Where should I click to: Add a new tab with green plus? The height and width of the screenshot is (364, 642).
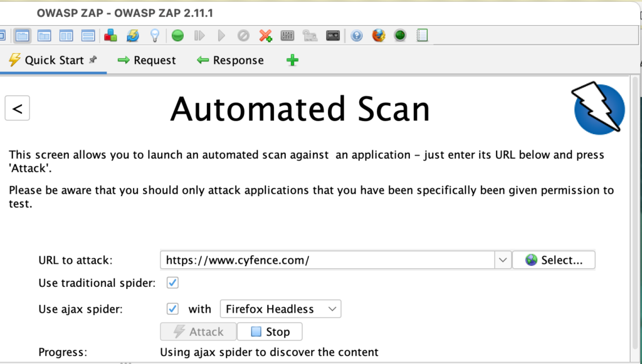point(292,61)
